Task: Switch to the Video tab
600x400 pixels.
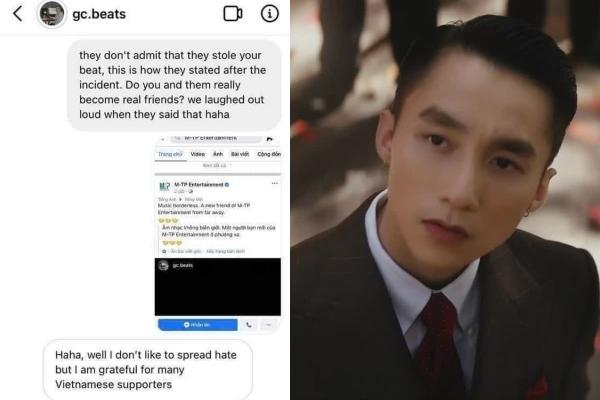Action: [x=197, y=154]
